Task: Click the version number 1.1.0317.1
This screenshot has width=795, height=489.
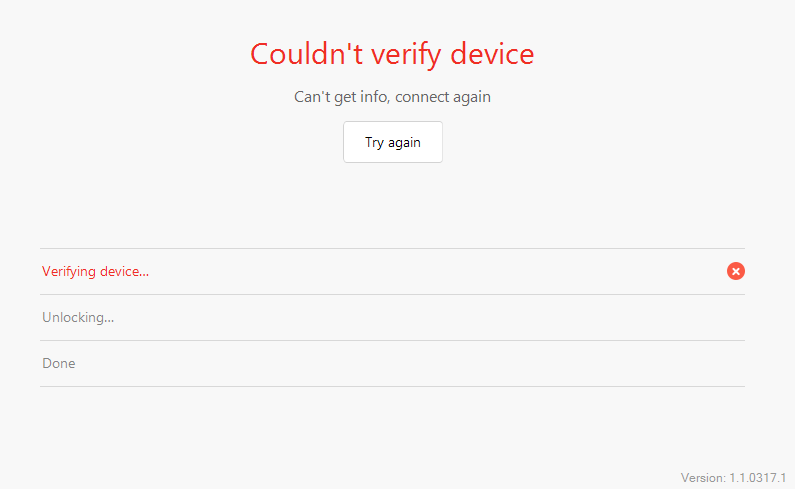Action: point(757,478)
